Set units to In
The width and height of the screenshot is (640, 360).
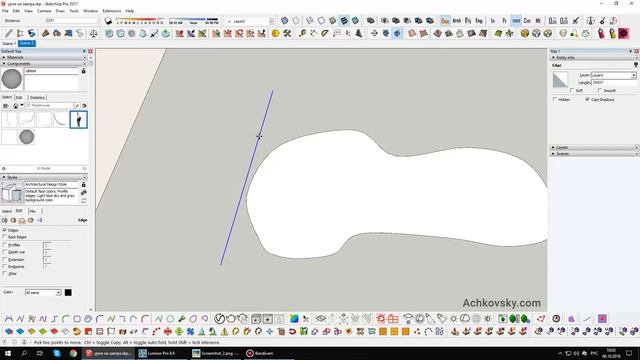point(493,20)
